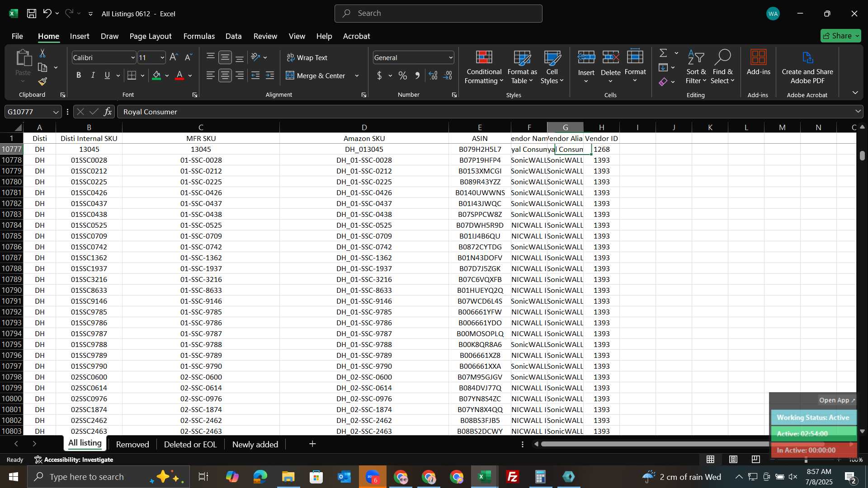The height and width of the screenshot is (488, 868).
Task: Click the Orientation text angle icon
Action: [x=255, y=57]
